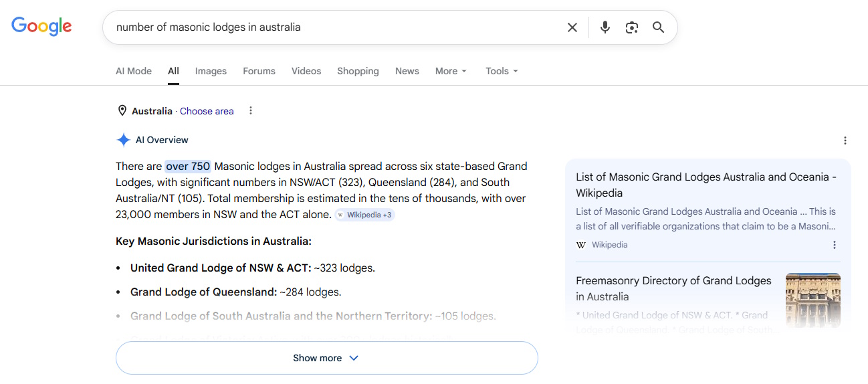
Task: Click inside the search input field
Action: tap(334, 27)
